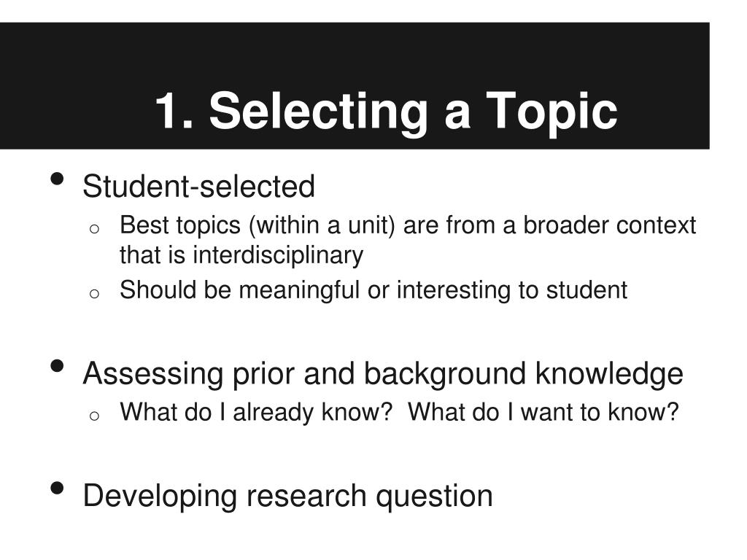The height and width of the screenshot is (560, 747).
Task: Click the word "student" ending the sub-bullet
Action: [587, 290]
